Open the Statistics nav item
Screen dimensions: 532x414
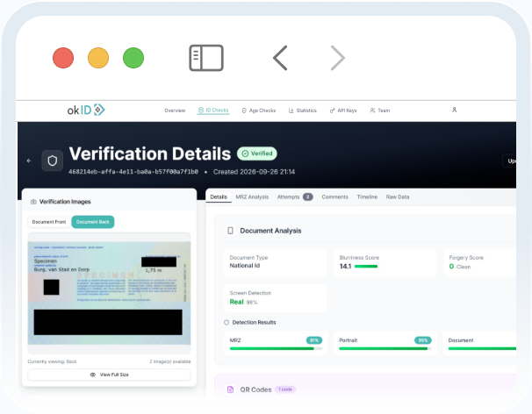click(302, 111)
